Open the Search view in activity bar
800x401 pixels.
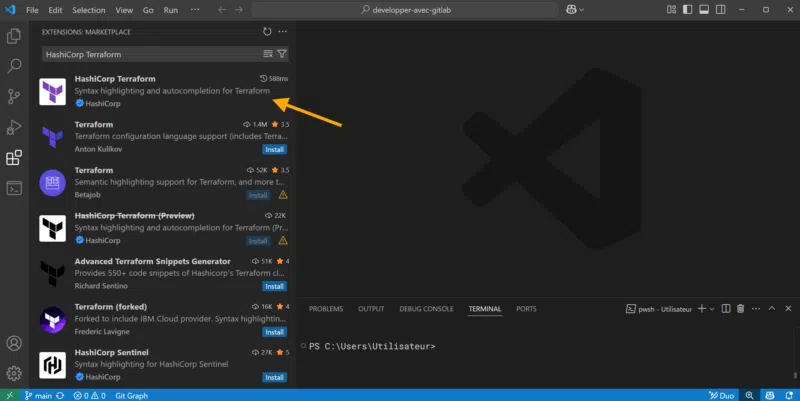pyautogui.click(x=14, y=66)
